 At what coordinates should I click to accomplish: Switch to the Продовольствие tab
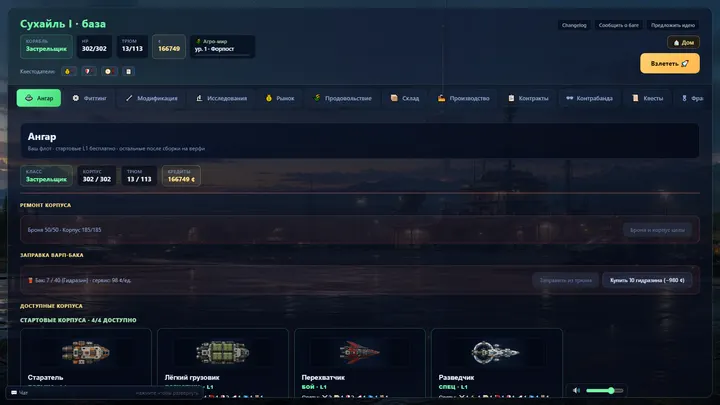click(343, 98)
